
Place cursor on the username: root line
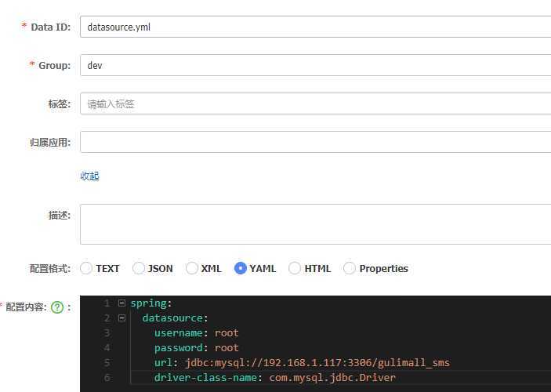196,332
